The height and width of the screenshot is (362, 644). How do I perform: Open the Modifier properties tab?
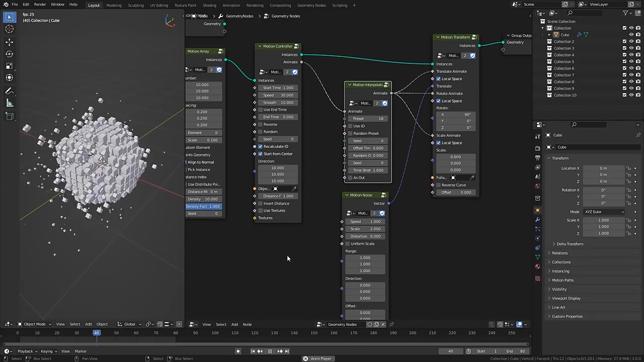(537, 220)
